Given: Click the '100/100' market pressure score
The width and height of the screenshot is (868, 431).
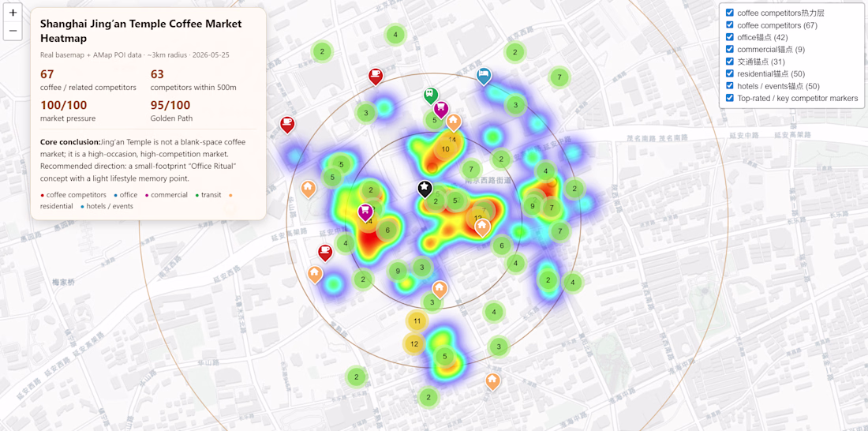Looking at the screenshot, I should 64,105.
